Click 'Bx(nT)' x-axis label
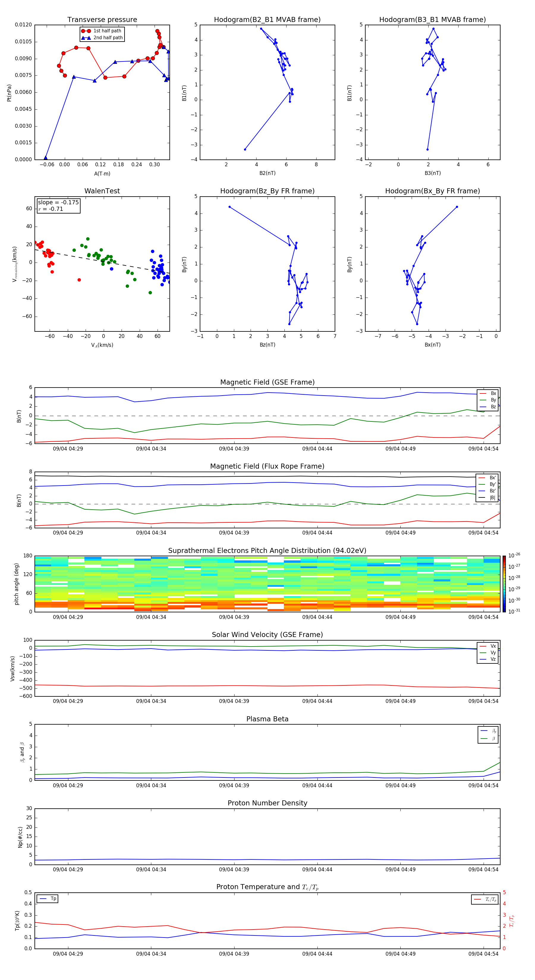The height and width of the screenshot is (980, 535). point(432,345)
